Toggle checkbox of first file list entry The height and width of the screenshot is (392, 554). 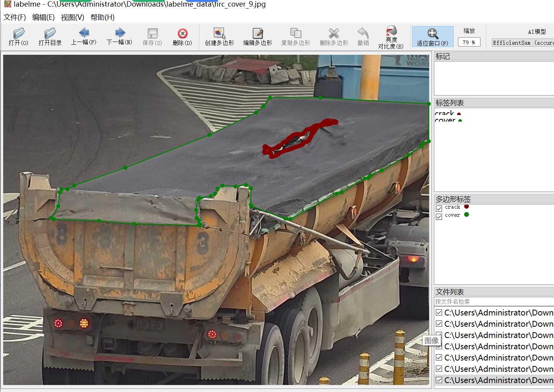pyautogui.click(x=439, y=313)
